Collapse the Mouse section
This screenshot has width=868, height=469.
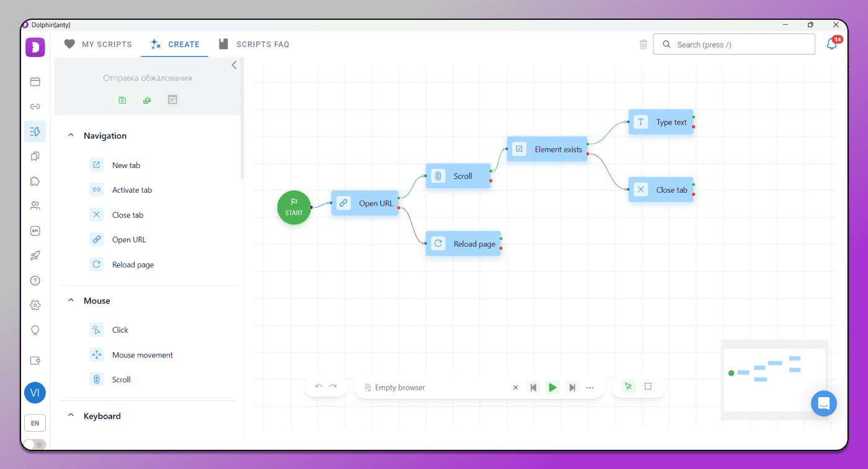(x=71, y=300)
